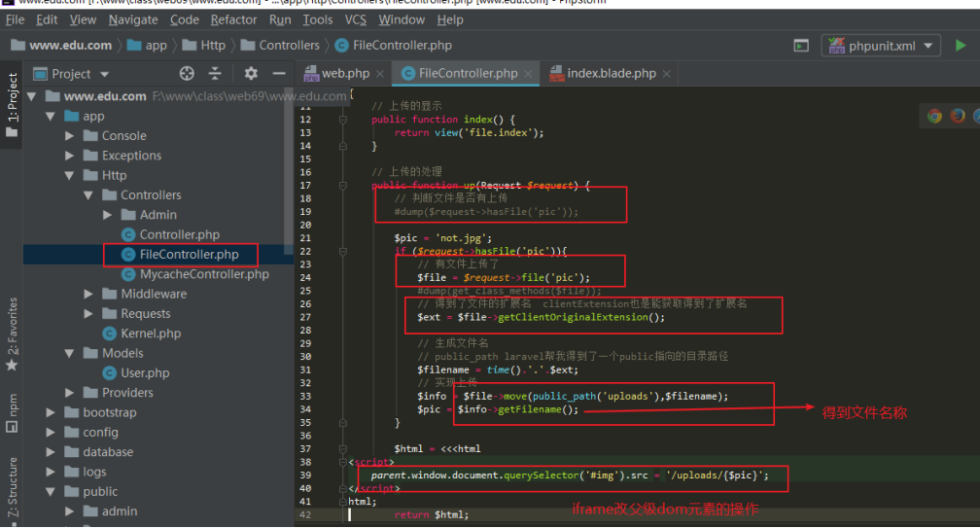Expand the database folder arrow
980x528 pixels.
[51, 452]
